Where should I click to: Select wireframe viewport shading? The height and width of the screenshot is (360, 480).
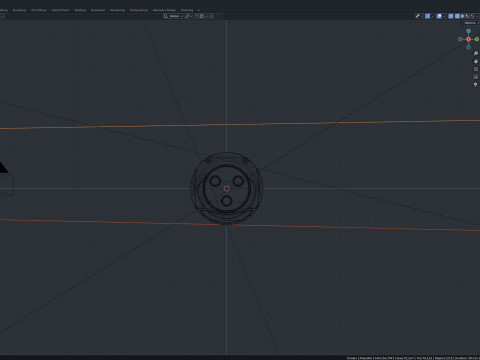pos(457,16)
